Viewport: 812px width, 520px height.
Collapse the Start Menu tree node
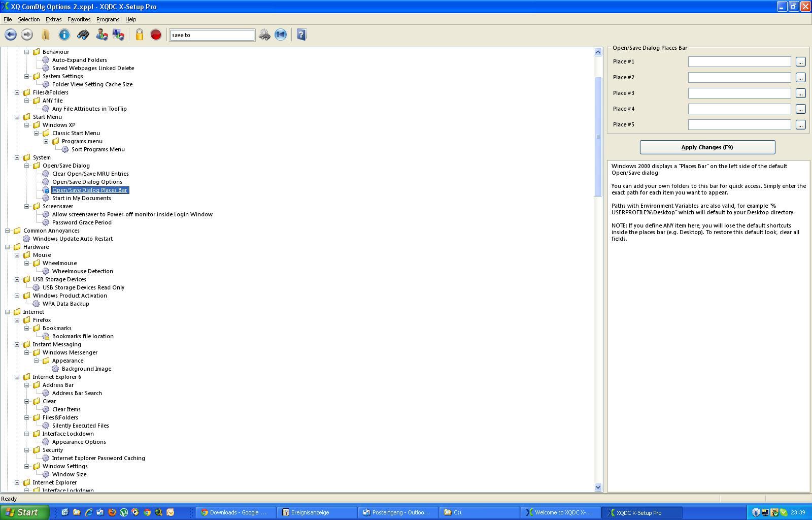(17, 117)
